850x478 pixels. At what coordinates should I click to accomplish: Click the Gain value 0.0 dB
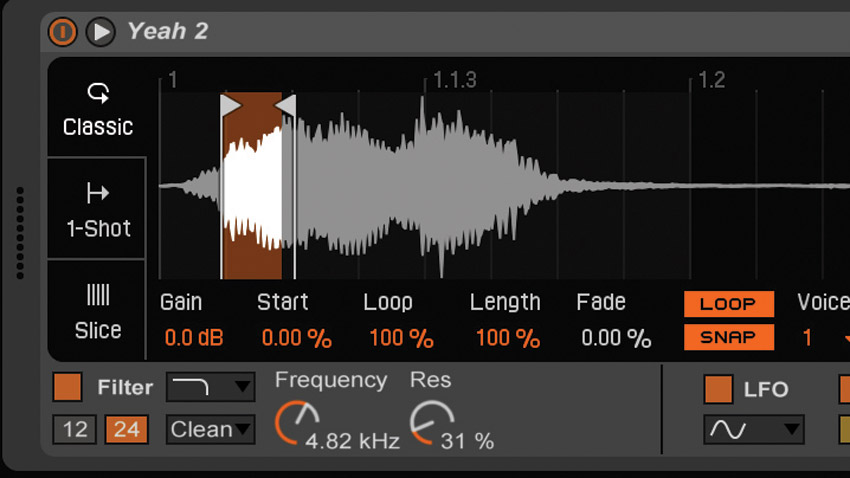point(194,338)
